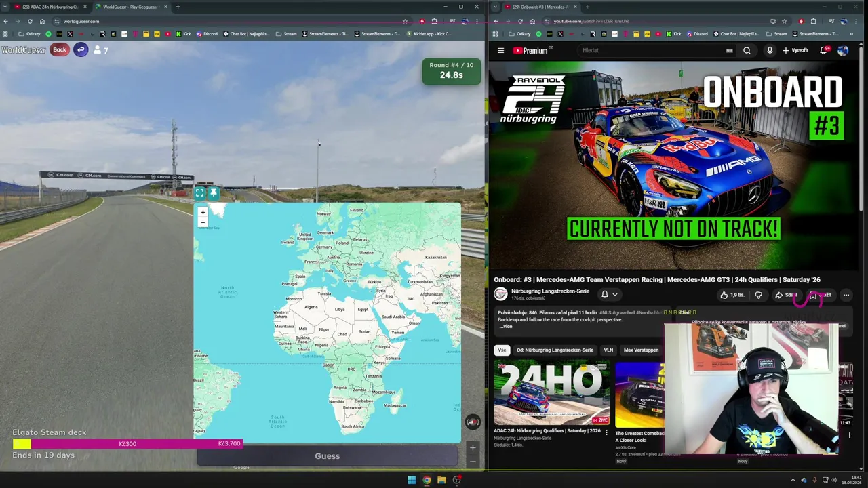
Task: Bookmark the WorldGuessr page with star
Action: coord(405,21)
